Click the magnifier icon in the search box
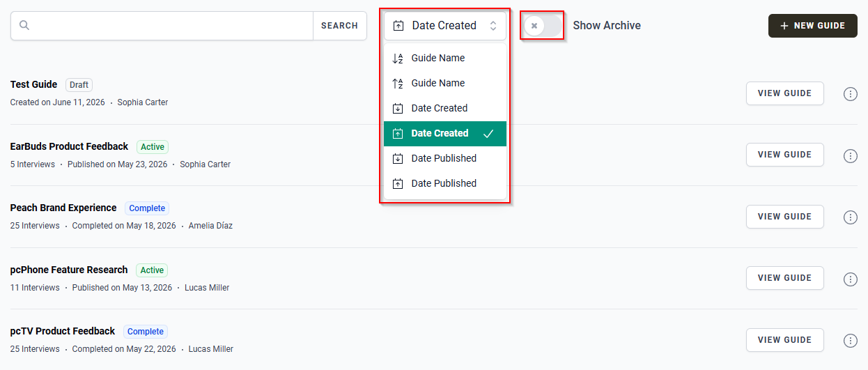 [x=24, y=26]
